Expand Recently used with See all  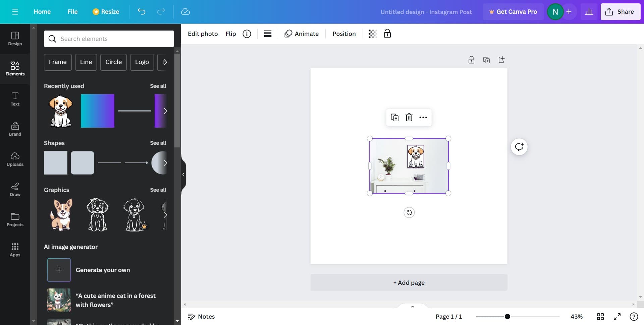tap(158, 86)
